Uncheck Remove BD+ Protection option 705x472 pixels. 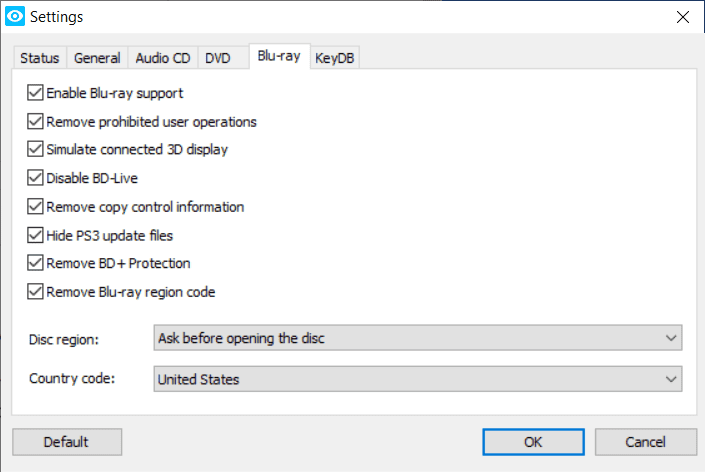tap(37, 264)
